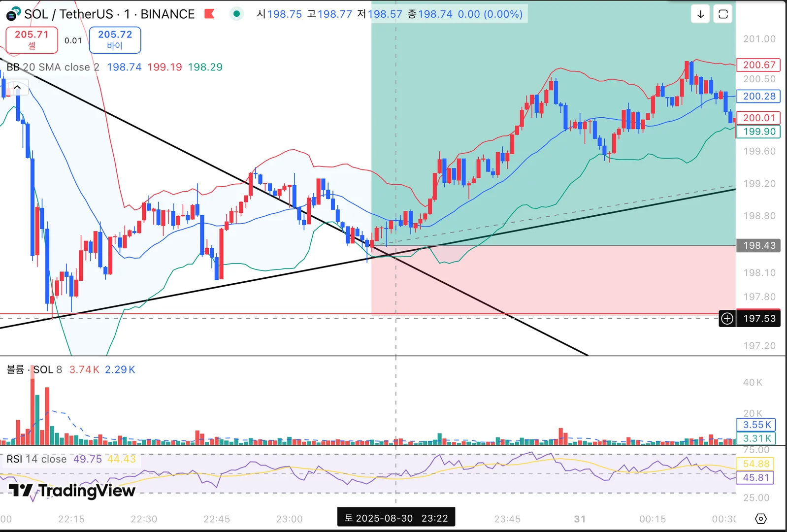Click the 40K volume scale label
The height and width of the screenshot is (532, 787).
click(753, 382)
